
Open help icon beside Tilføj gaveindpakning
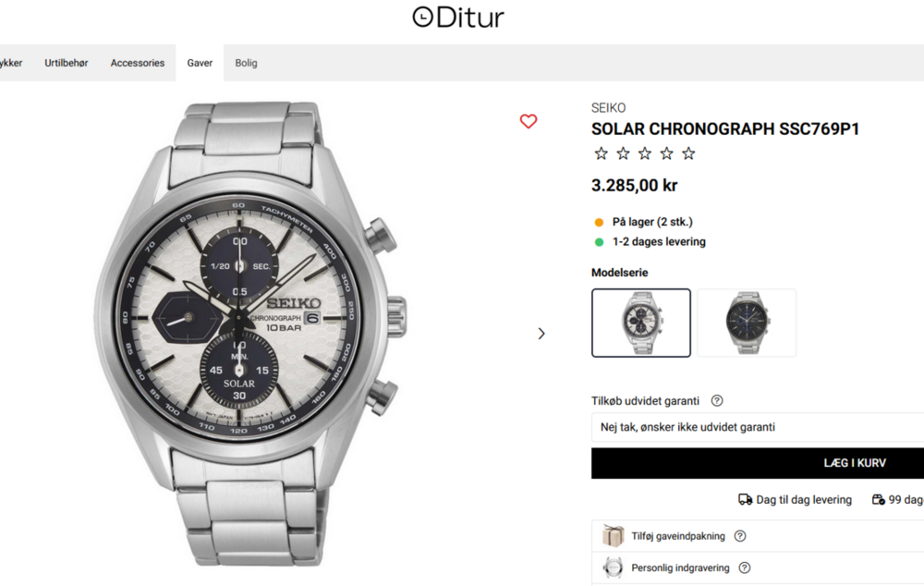[x=740, y=536]
